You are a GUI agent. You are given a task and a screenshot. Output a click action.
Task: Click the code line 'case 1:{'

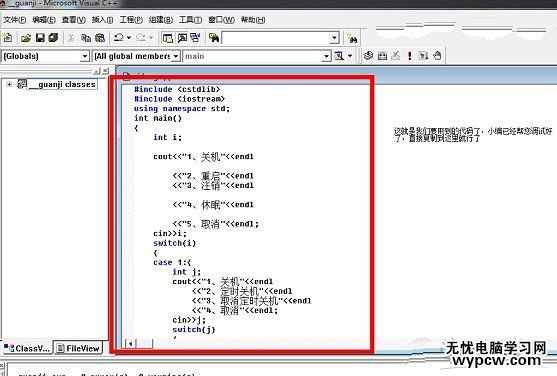click(x=172, y=262)
